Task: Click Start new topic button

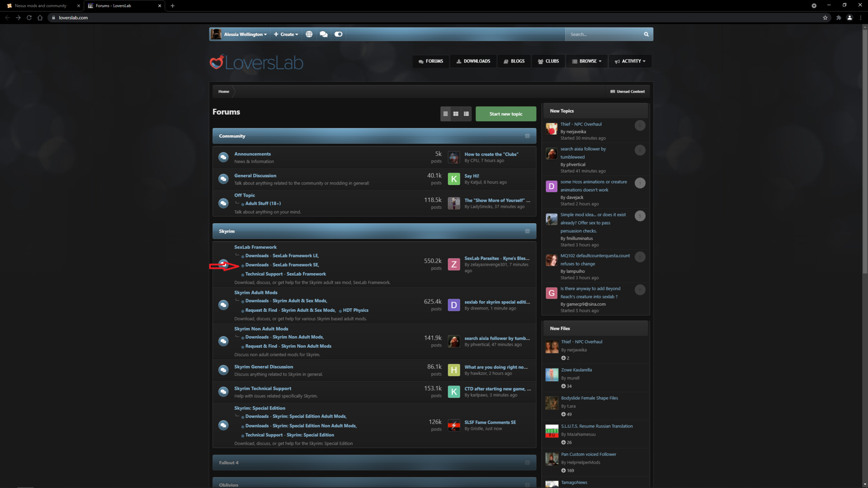Action: coord(505,114)
